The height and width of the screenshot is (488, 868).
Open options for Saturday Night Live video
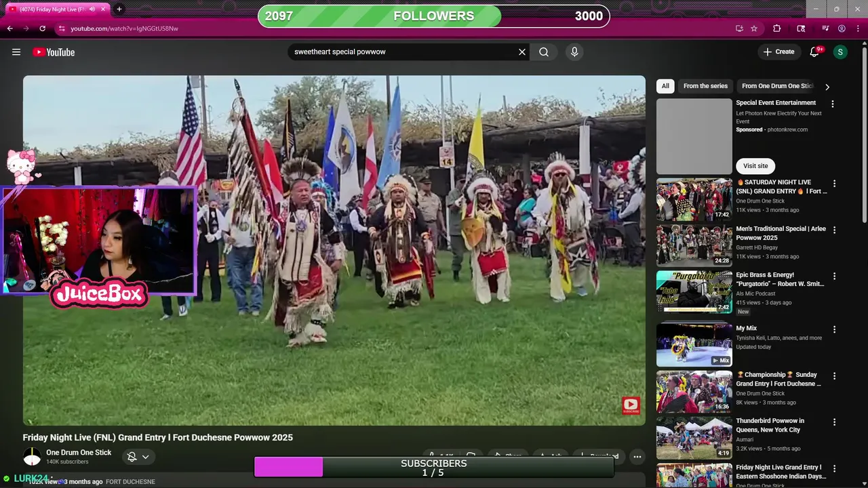834,184
